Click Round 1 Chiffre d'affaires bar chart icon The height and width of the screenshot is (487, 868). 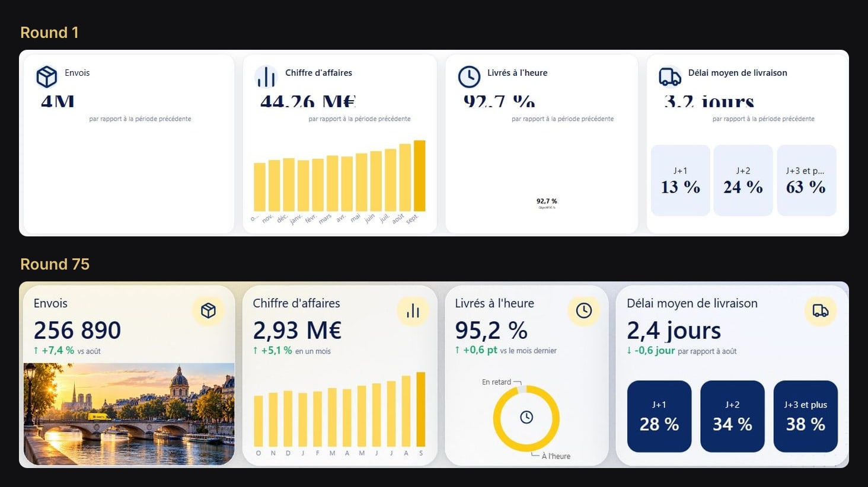[x=266, y=77]
